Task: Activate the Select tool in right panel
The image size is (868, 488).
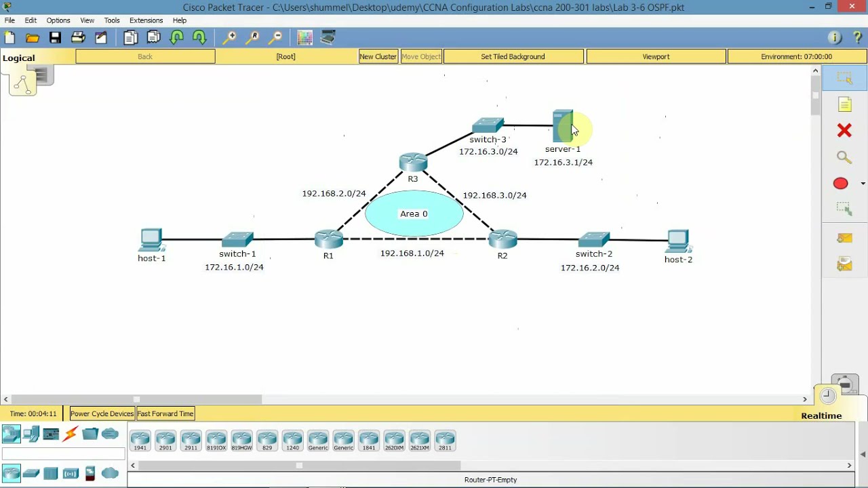Action: [844, 79]
